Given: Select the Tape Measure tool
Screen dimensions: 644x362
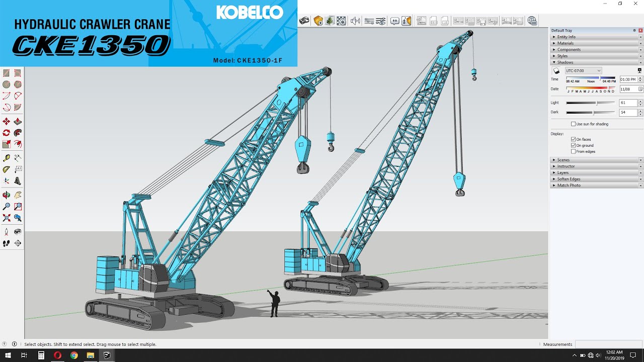Looking at the screenshot, I should [6, 158].
